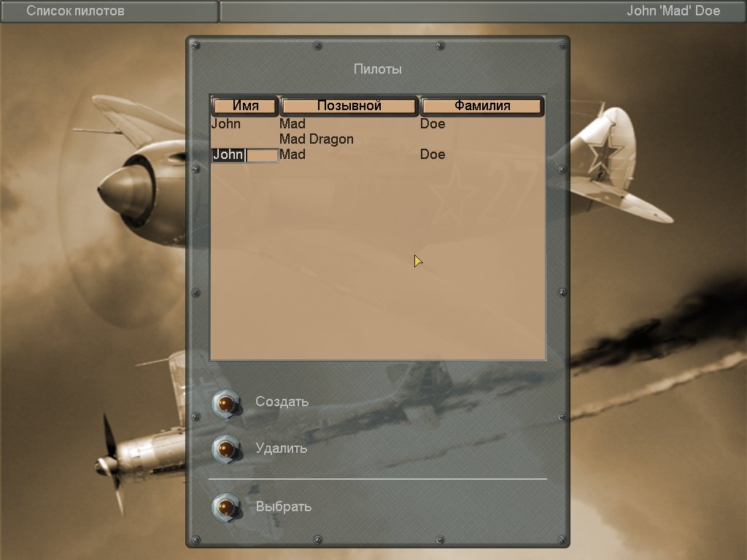Click the Пилоты panel heading

click(377, 69)
